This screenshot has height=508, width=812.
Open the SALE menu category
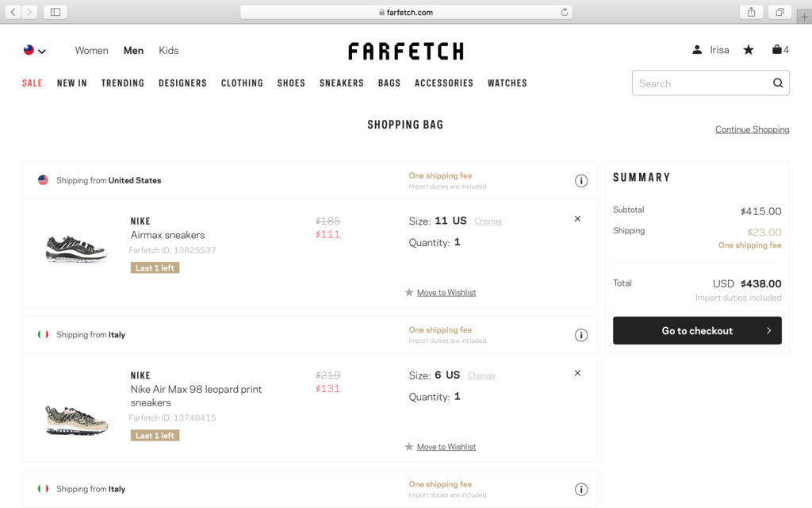32,83
